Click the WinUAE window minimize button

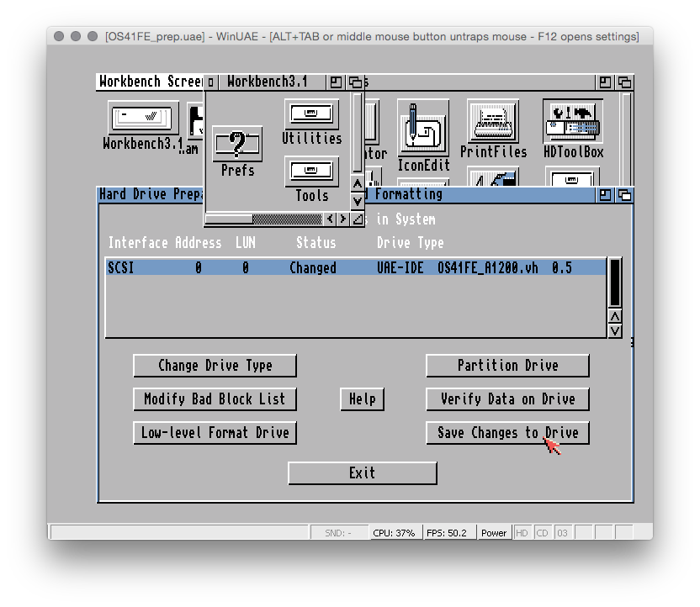point(76,36)
